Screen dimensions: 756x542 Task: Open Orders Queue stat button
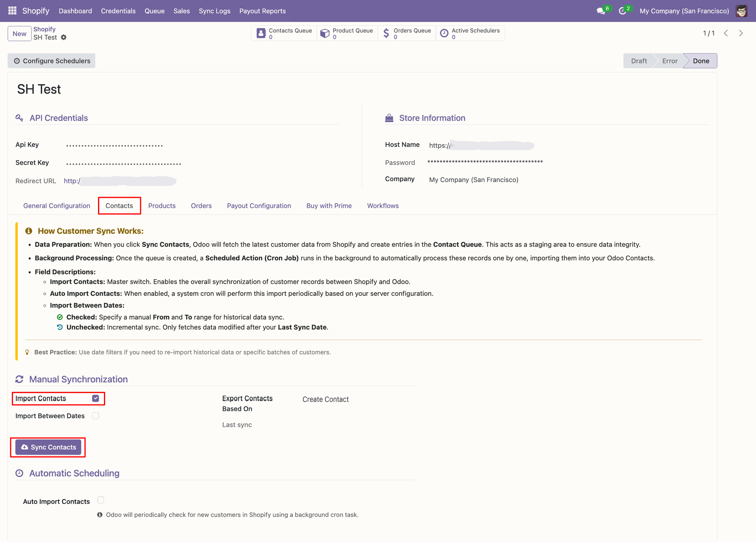click(x=407, y=33)
